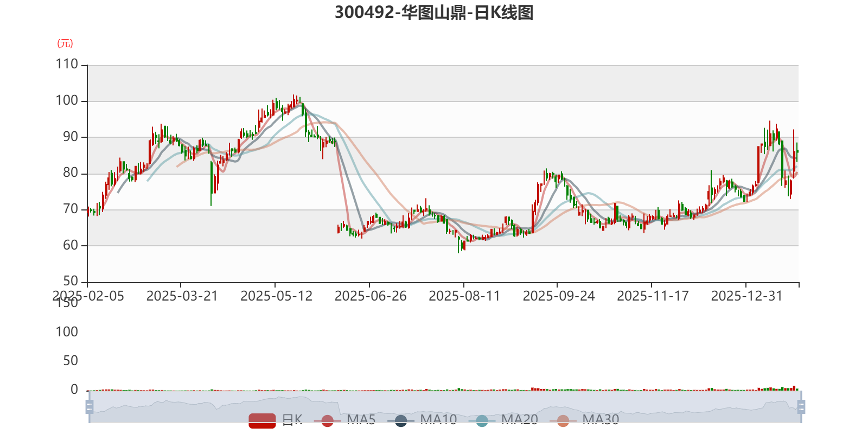This screenshot has width=868, height=434.
Task: Click the 2025-12-31 date label
Action: coord(747,296)
